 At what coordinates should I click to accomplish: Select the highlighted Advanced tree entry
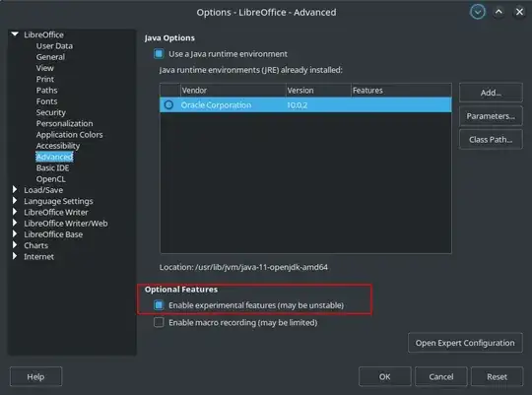pyautogui.click(x=54, y=157)
